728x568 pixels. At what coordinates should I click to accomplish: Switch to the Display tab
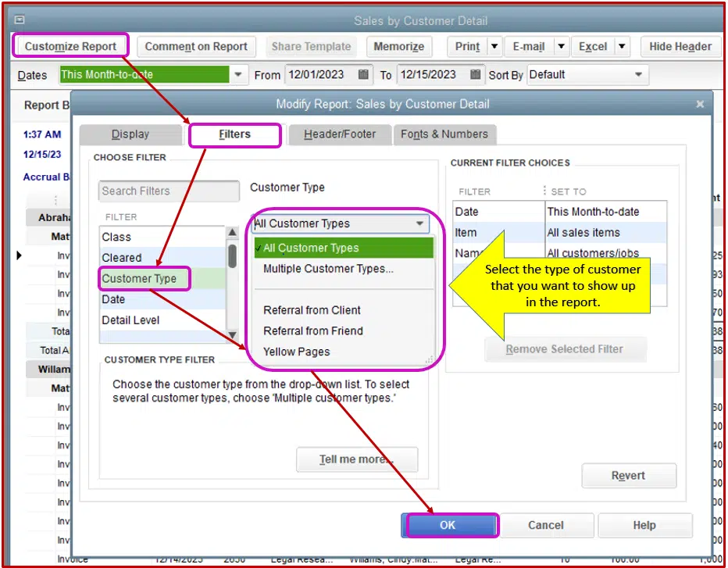(130, 134)
